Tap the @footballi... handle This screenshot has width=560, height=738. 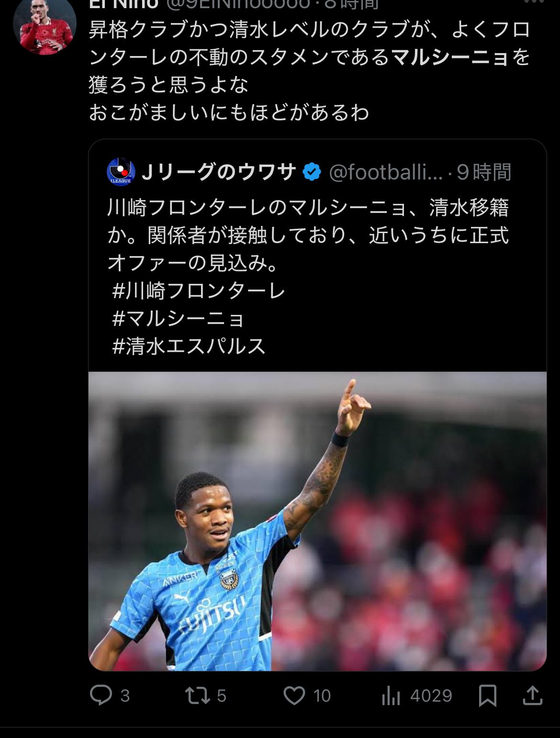coord(386,172)
